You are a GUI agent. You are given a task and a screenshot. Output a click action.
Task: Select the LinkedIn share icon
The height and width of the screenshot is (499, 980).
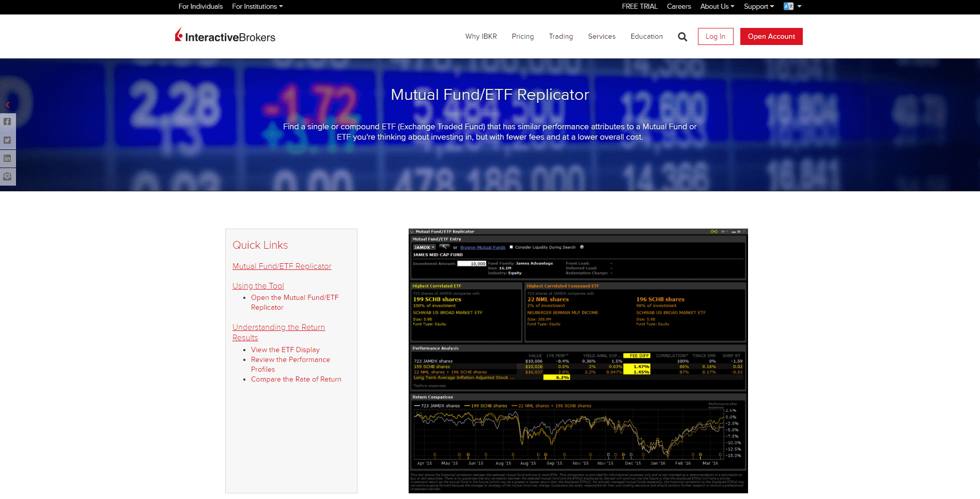click(x=7, y=158)
